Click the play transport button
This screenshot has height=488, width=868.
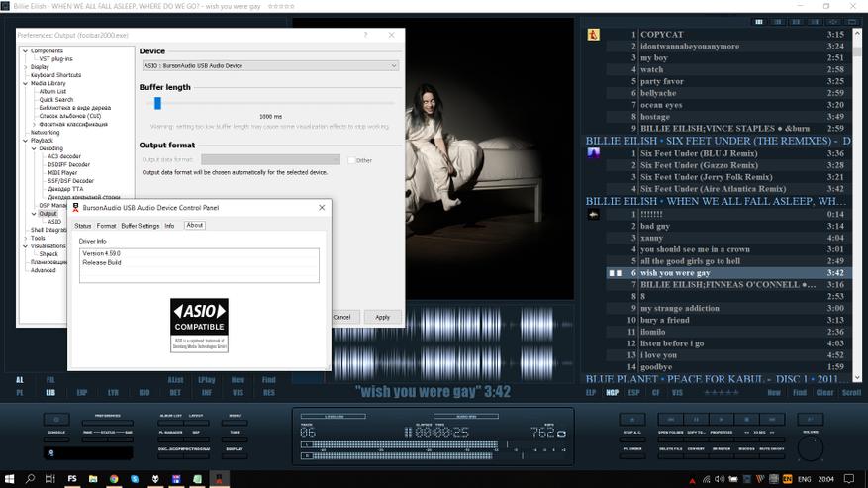(722, 420)
